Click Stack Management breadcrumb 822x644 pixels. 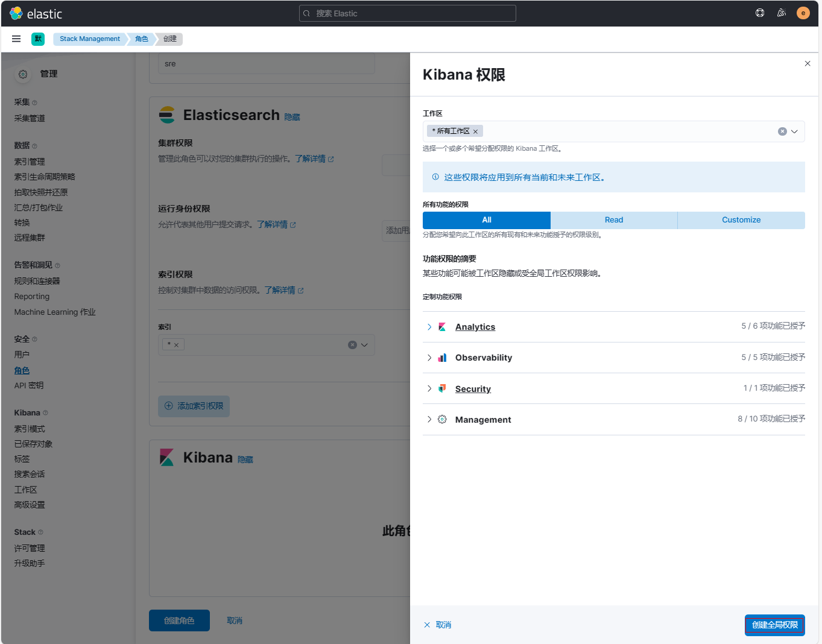[89, 39]
